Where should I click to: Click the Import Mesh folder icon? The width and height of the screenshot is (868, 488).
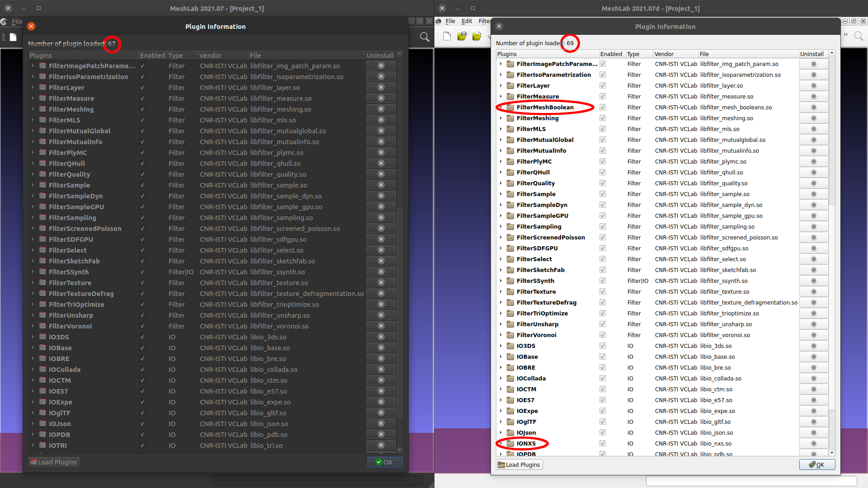click(x=476, y=36)
